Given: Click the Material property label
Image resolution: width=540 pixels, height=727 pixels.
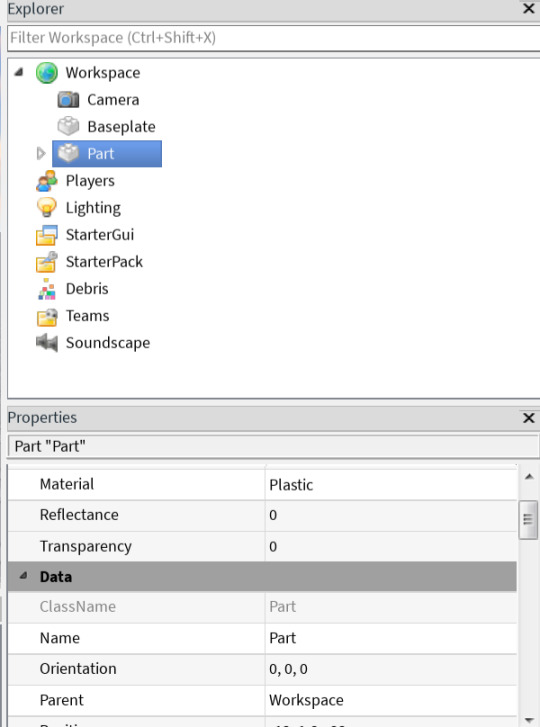Looking at the screenshot, I should (67, 484).
